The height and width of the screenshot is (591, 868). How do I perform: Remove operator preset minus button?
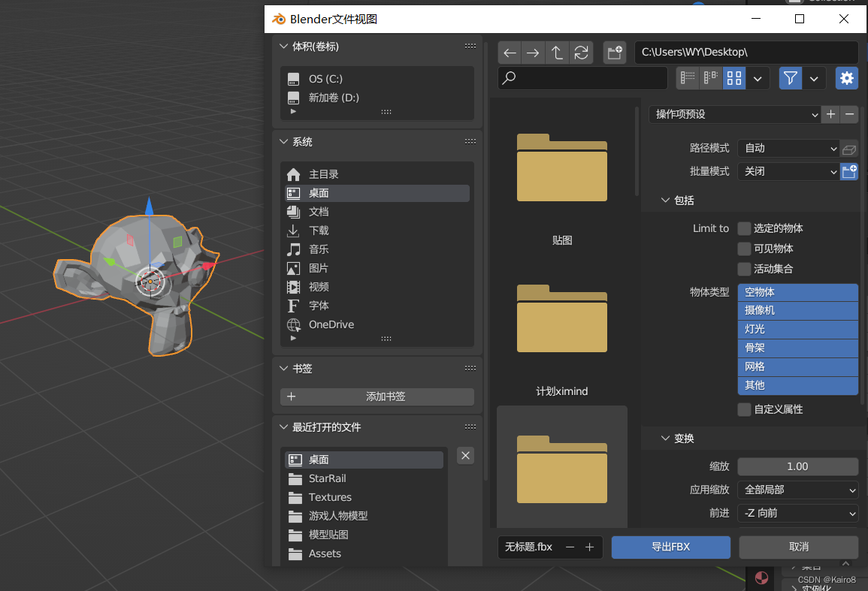click(x=850, y=115)
